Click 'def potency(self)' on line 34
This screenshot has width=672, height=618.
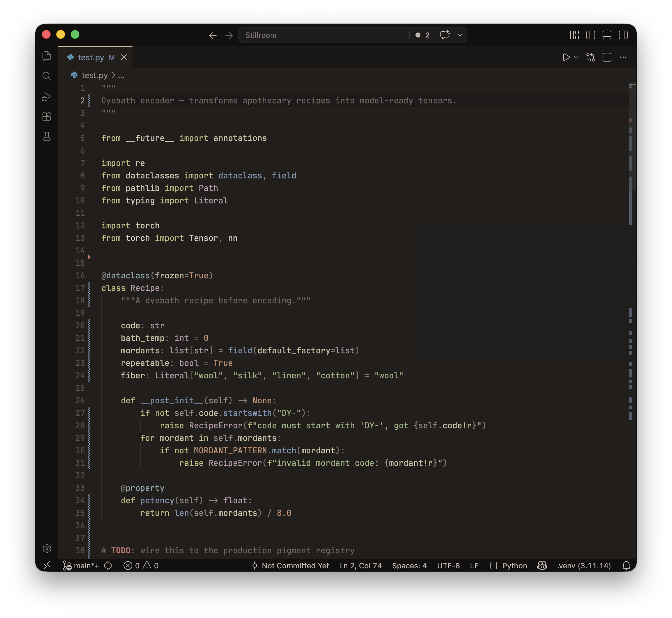[x=162, y=501]
